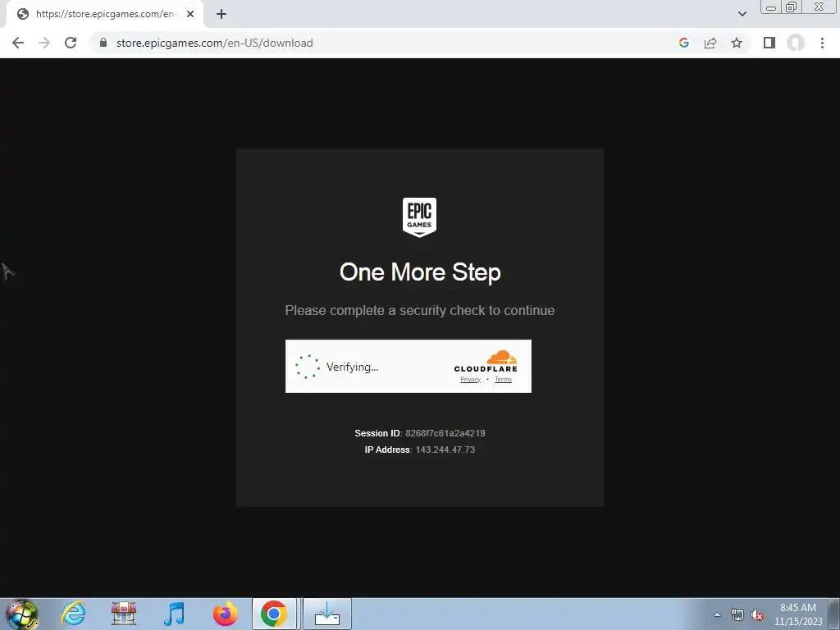
Task: Click the Verifying spinner
Action: (x=308, y=367)
